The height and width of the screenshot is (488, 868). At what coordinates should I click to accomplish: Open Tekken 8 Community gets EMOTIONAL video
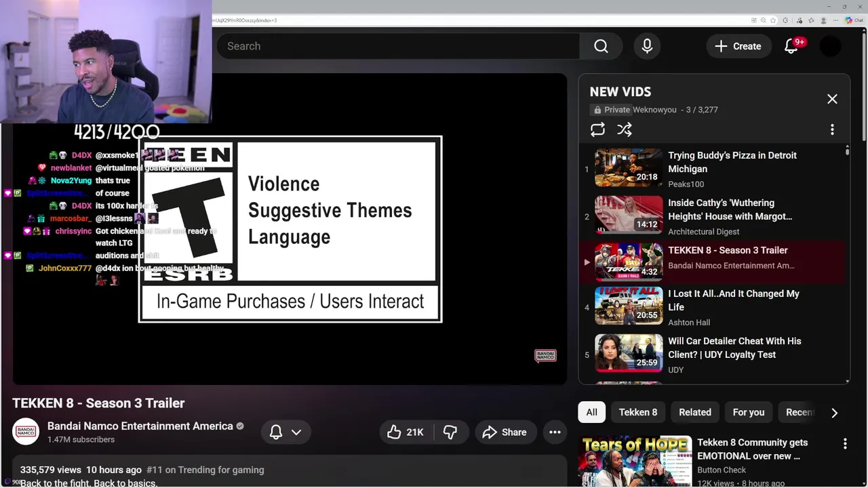click(x=753, y=449)
